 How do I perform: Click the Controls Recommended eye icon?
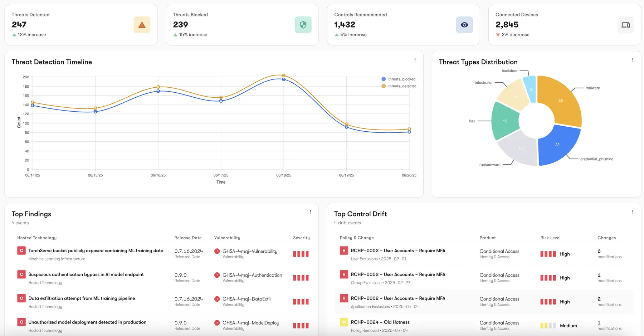(464, 25)
